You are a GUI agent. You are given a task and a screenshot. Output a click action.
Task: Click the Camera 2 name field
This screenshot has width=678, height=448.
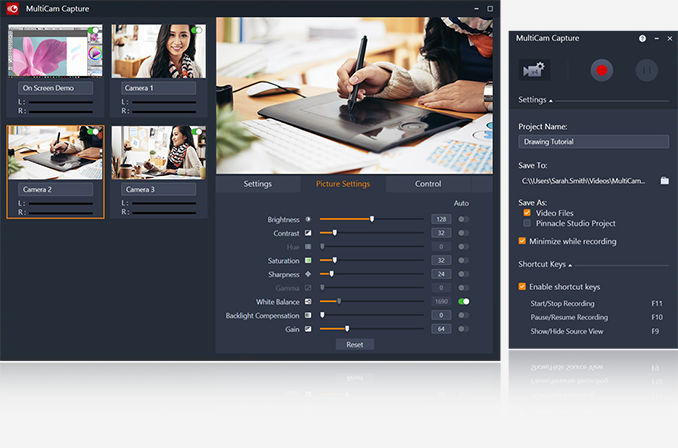tap(55, 189)
